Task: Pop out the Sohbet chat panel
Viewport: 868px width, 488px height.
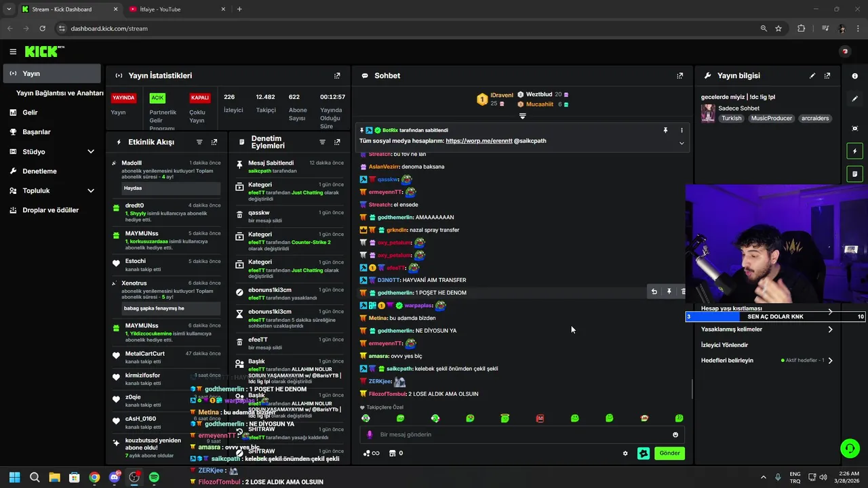Action: [680, 76]
